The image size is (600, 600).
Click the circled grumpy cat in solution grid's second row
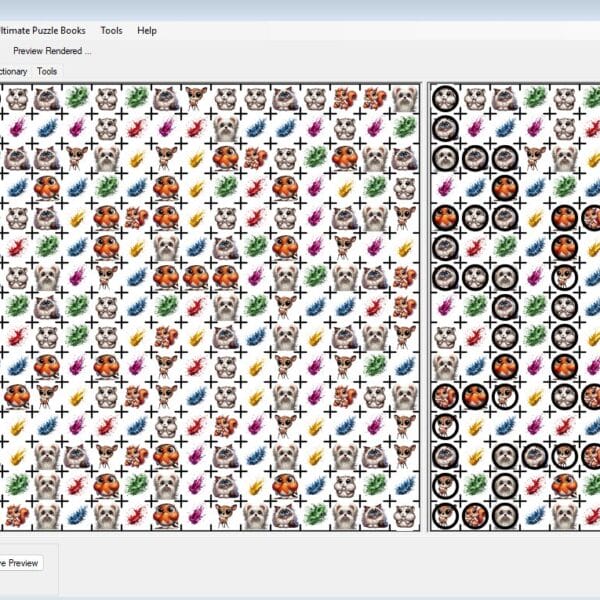[x=446, y=127]
